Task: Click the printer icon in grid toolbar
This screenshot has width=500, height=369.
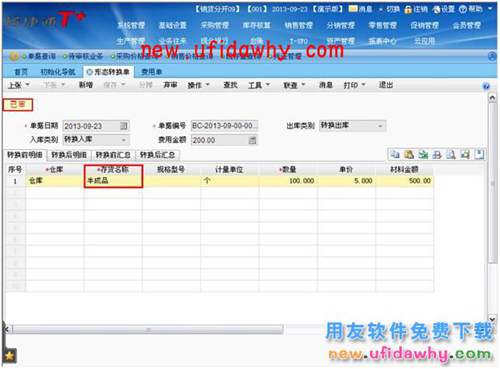Action: 437,155
